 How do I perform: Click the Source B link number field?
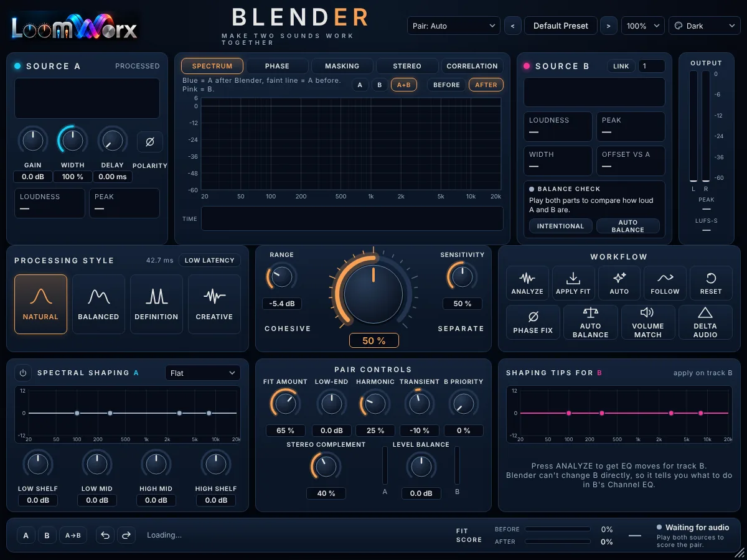tap(652, 66)
